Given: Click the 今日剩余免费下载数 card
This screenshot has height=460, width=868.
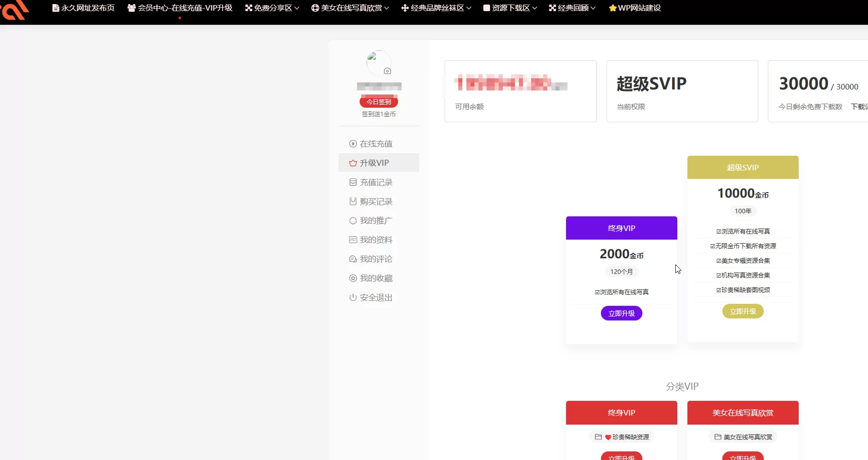Looking at the screenshot, I should coord(818,91).
